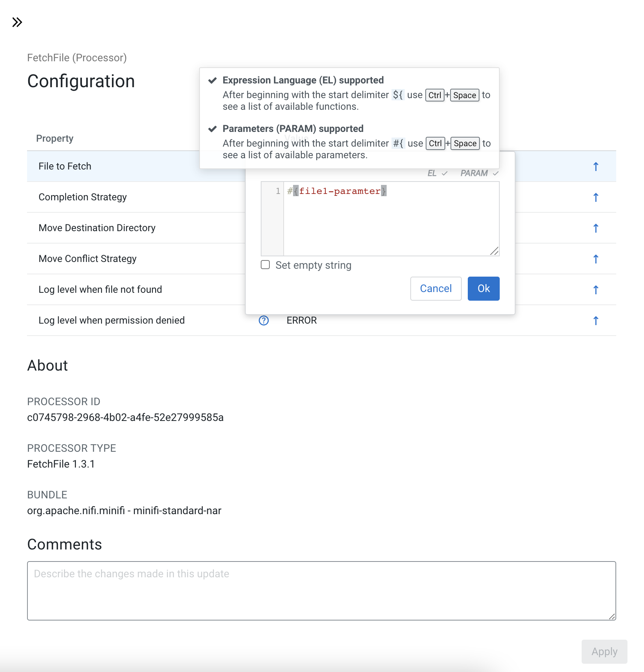Image resolution: width=644 pixels, height=672 pixels.
Task: Click the Apply button
Action: click(x=604, y=652)
